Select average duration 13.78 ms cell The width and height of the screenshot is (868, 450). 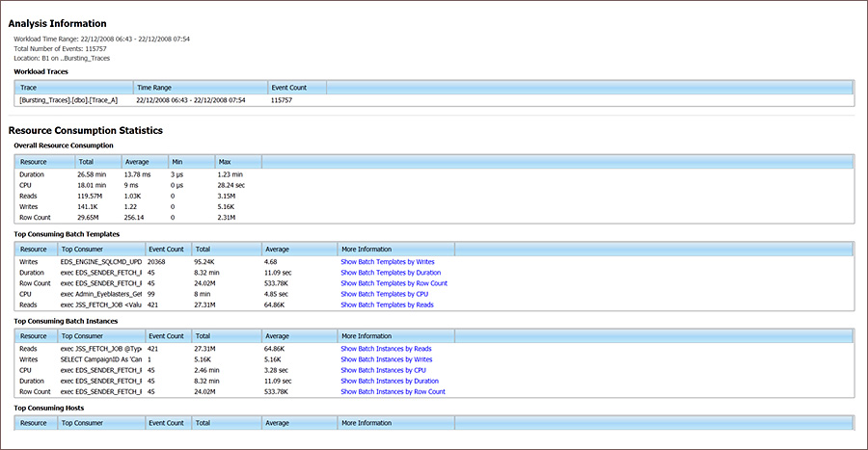coord(137,174)
